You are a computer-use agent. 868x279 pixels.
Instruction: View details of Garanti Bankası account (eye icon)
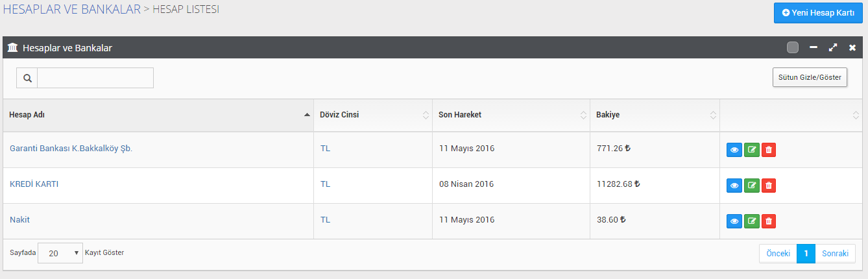[734, 150]
